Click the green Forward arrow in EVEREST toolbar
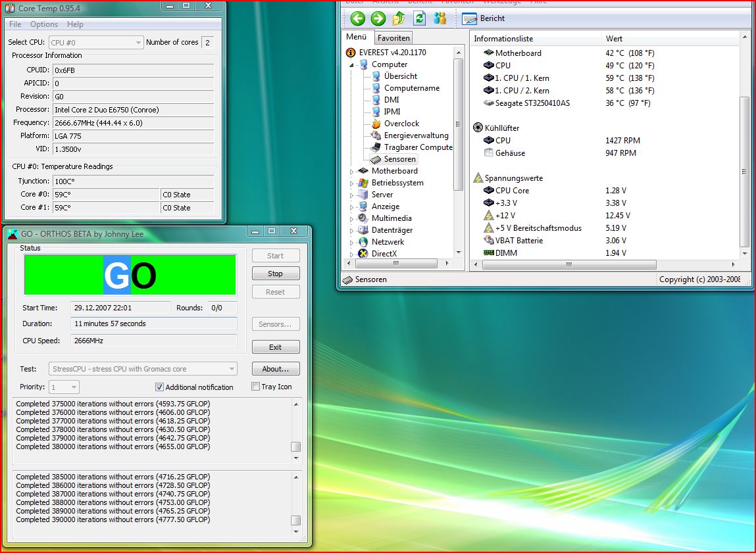The width and height of the screenshot is (756, 553). tap(378, 19)
